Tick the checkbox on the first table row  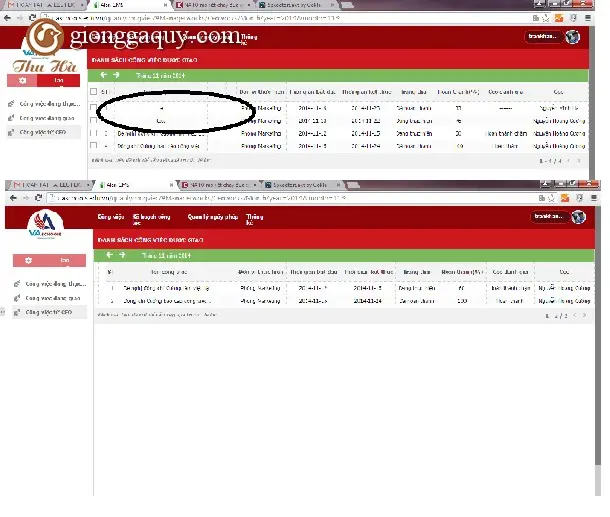[x=93, y=107]
